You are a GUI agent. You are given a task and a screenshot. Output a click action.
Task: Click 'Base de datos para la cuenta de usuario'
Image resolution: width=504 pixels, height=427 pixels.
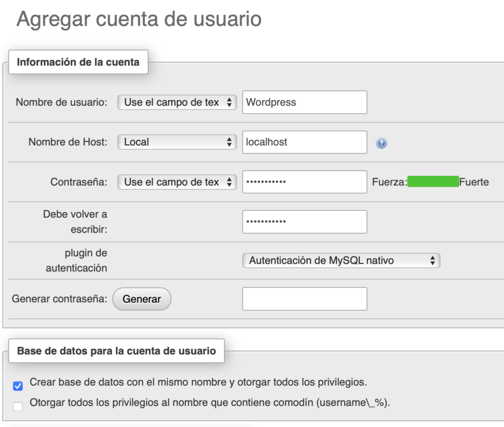tap(116, 351)
